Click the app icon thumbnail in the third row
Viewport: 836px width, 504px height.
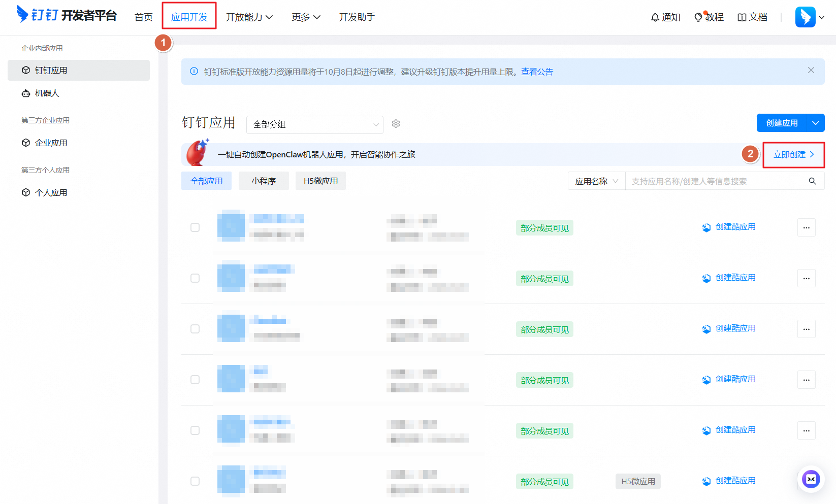click(231, 327)
